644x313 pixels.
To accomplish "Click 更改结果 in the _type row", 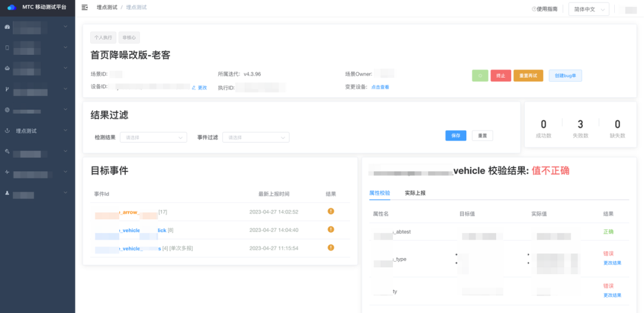I will click(x=612, y=263).
